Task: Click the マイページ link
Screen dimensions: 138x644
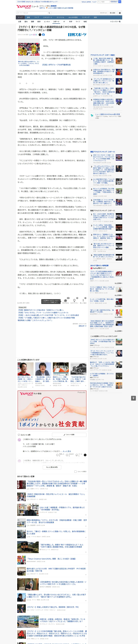Action: pyautogui.click(x=103, y=13)
